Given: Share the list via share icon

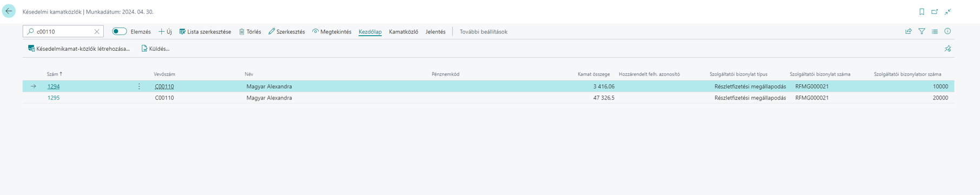Looking at the screenshot, I should click(x=909, y=31).
